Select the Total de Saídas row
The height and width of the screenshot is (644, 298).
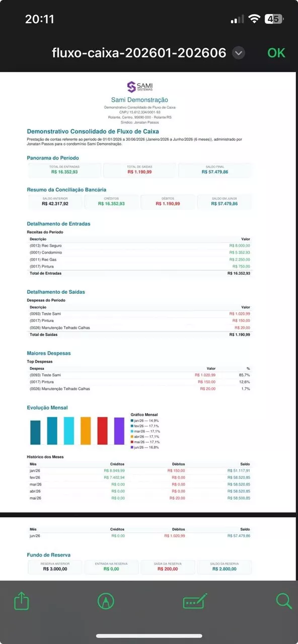click(139, 335)
